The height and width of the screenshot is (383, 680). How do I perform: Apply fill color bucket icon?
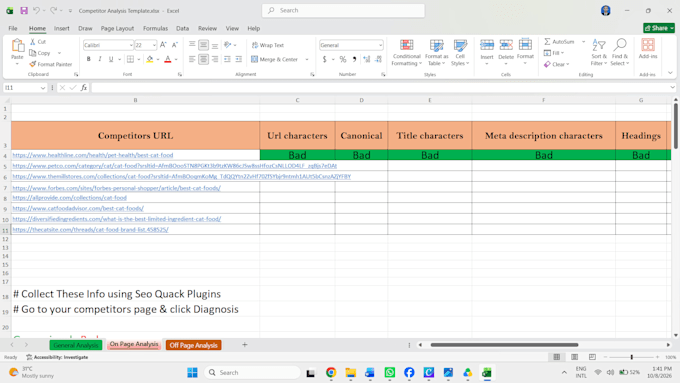pyautogui.click(x=150, y=59)
